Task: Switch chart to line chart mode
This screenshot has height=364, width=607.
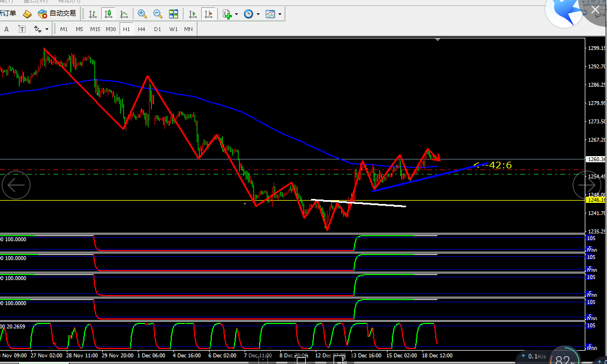Action: point(124,14)
